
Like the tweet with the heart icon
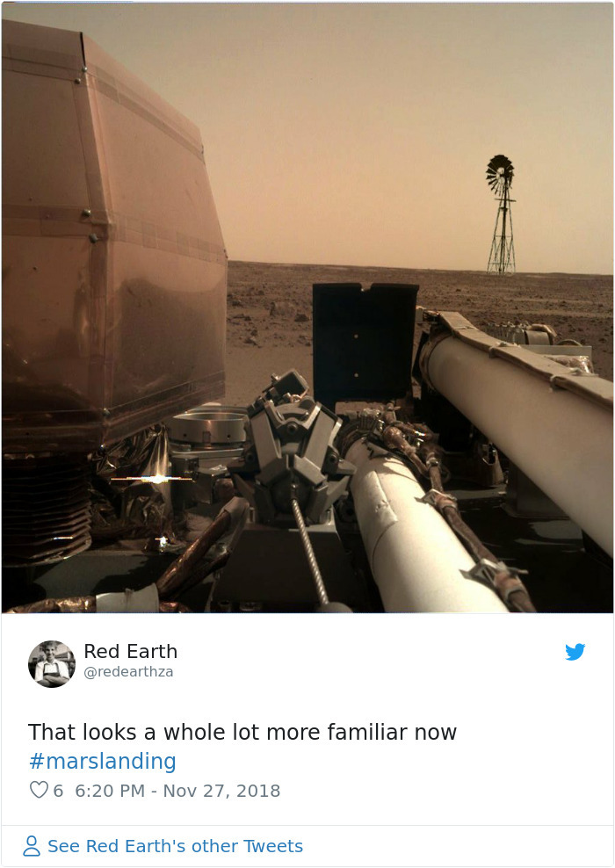tap(38, 790)
